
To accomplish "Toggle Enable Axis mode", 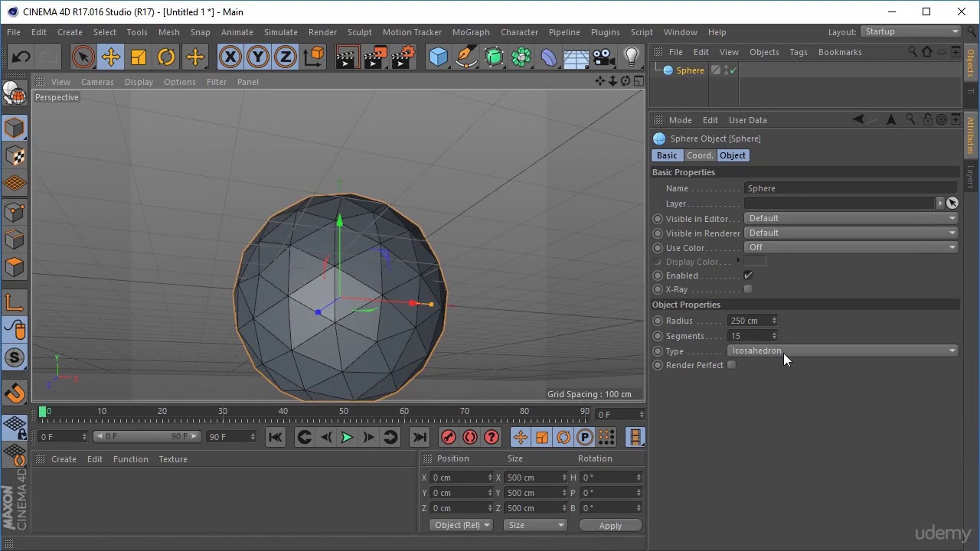I will click(15, 302).
